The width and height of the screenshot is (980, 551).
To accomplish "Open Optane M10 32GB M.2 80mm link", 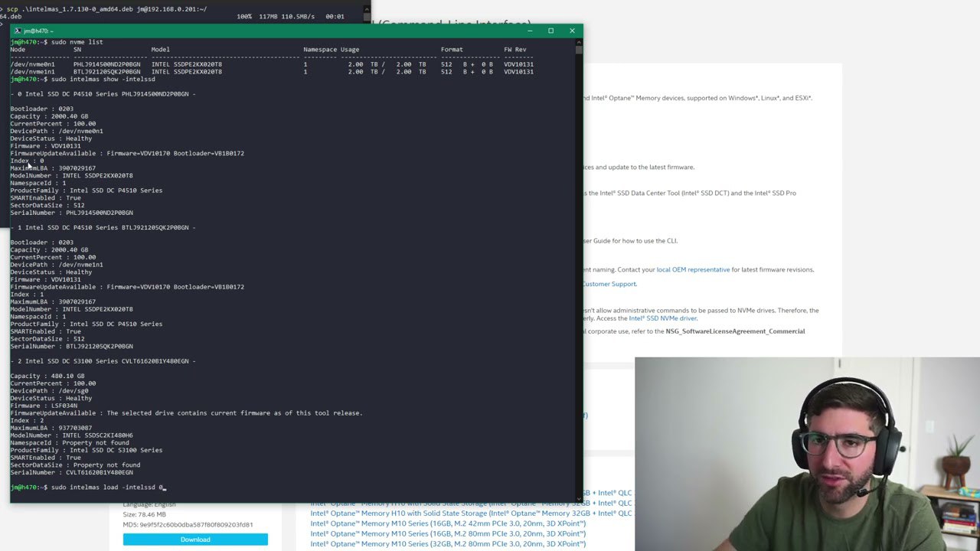I will coord(448,543).
